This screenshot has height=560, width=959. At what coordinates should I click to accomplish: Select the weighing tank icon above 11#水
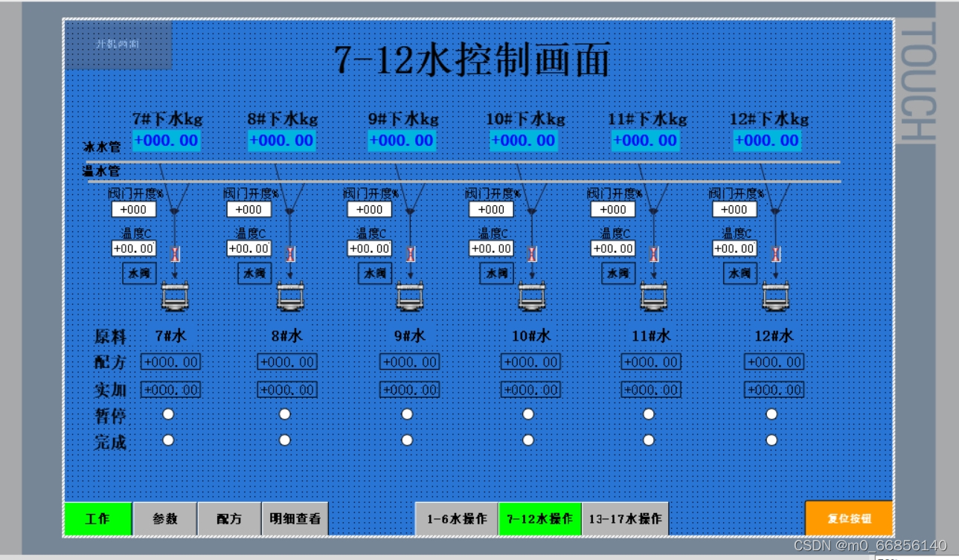(654, 296)
